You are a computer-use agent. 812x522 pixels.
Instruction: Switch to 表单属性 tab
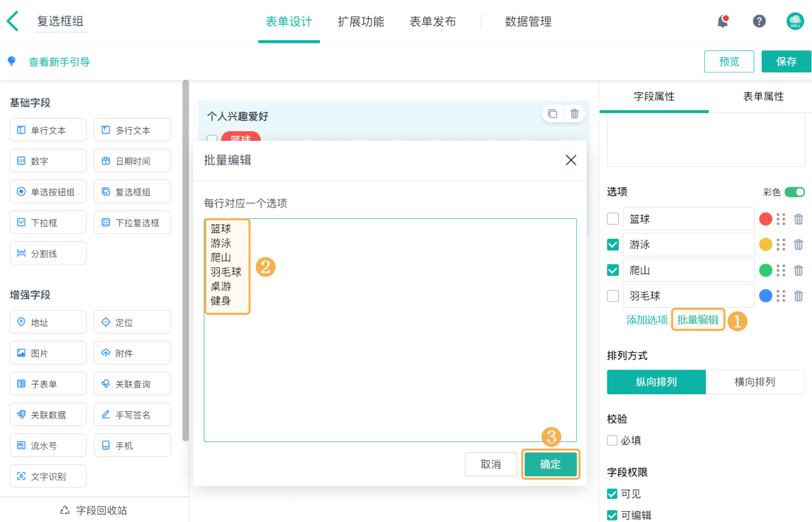click(763, 97)
